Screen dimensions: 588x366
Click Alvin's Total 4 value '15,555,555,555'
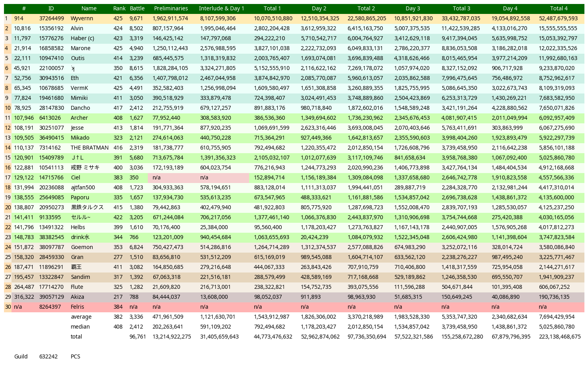click(x=558, y=28)
